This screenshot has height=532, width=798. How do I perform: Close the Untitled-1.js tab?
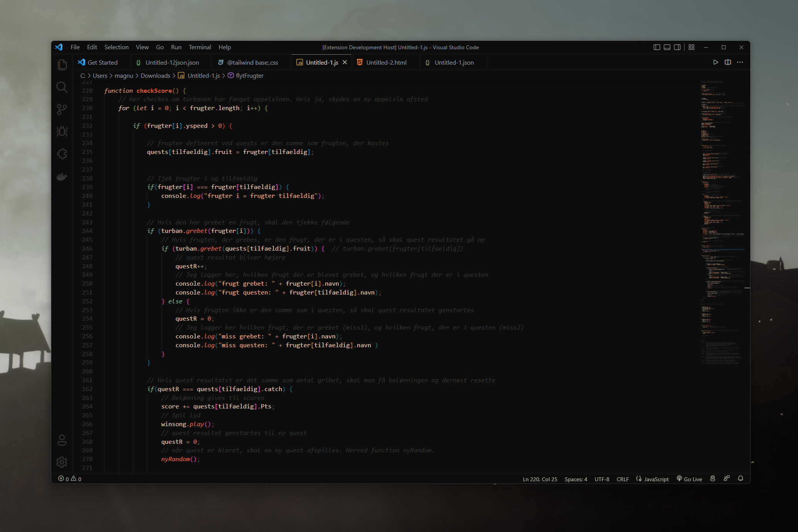point(345,62)
